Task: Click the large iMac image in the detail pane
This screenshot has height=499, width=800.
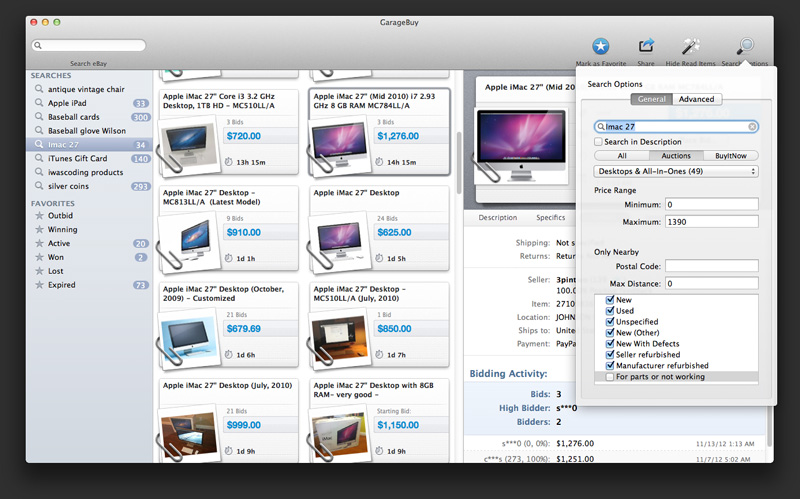Action: tap(521, 145)
